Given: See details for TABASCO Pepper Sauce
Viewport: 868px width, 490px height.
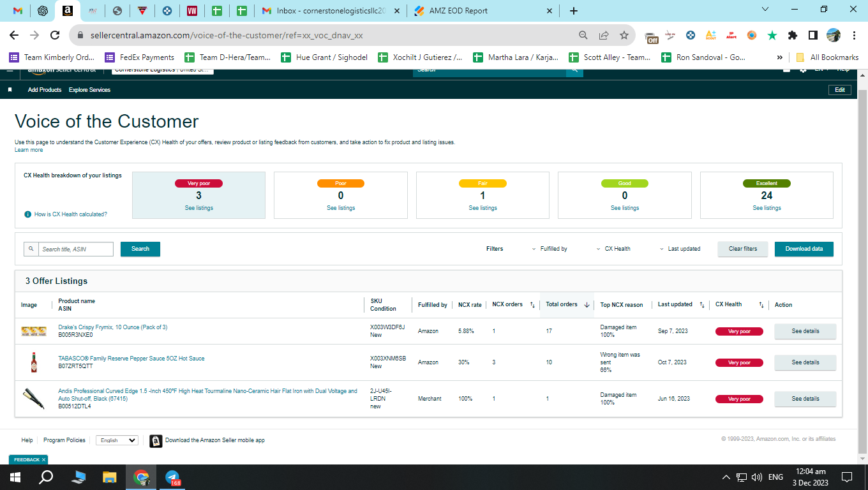Looking at the screenshot, I should coord(805,362).
